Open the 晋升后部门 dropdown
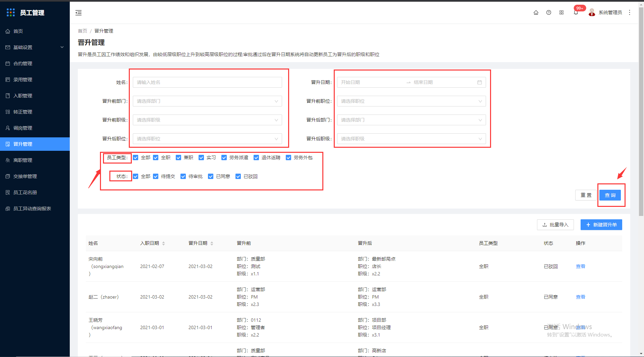644x357 pixels. pos(412,120)
